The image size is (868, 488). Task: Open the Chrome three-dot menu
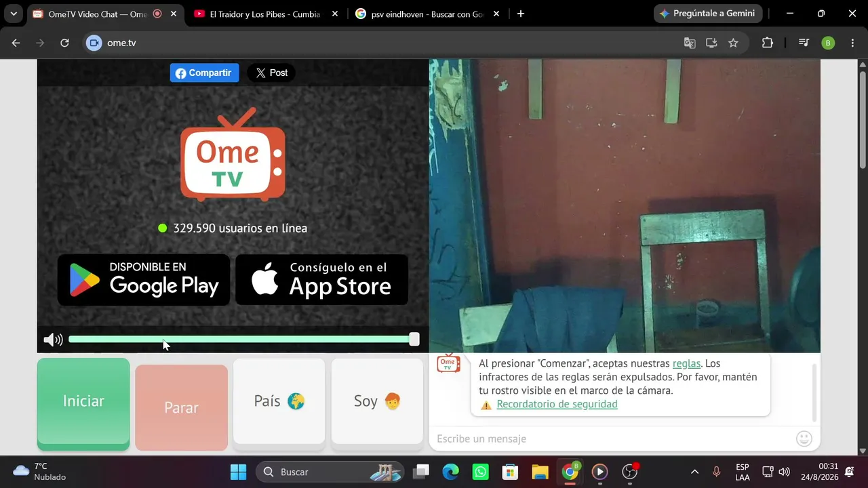(x=852, y=43)
